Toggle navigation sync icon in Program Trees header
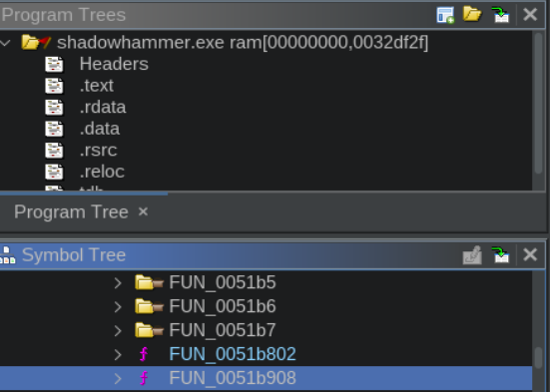 coord(500,15)
